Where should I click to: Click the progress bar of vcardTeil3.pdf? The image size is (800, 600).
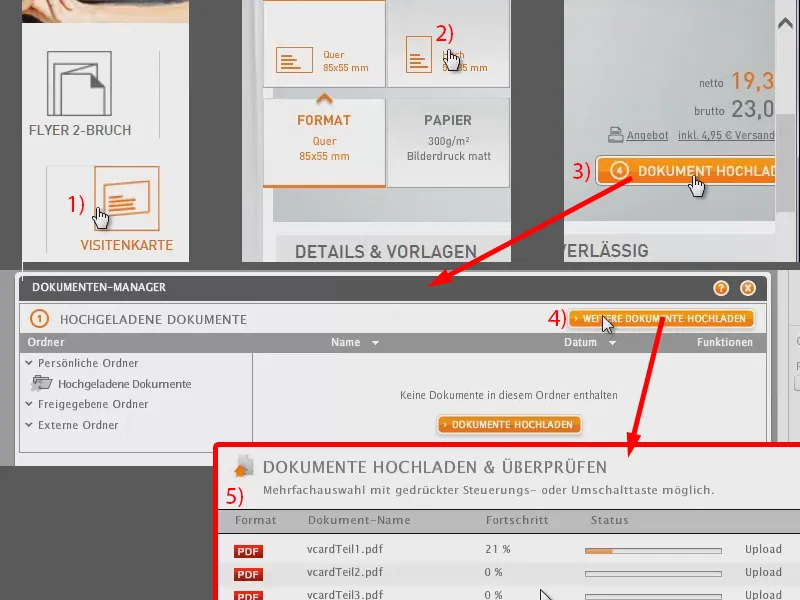point(653,596)
